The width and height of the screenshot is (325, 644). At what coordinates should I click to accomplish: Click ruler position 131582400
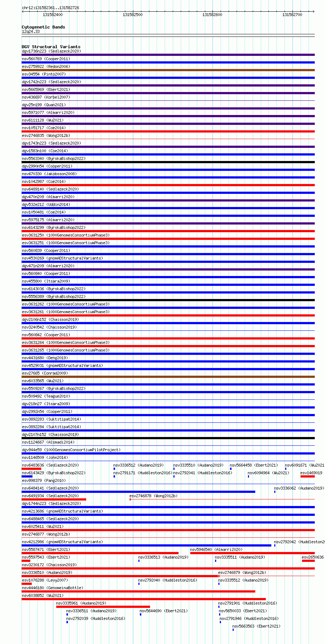[x=53, y=15]
